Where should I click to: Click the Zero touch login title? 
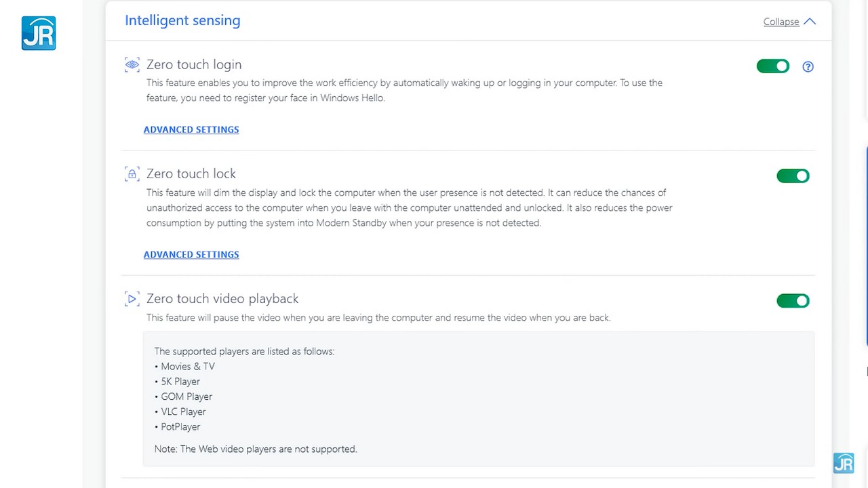click(194, 64)
